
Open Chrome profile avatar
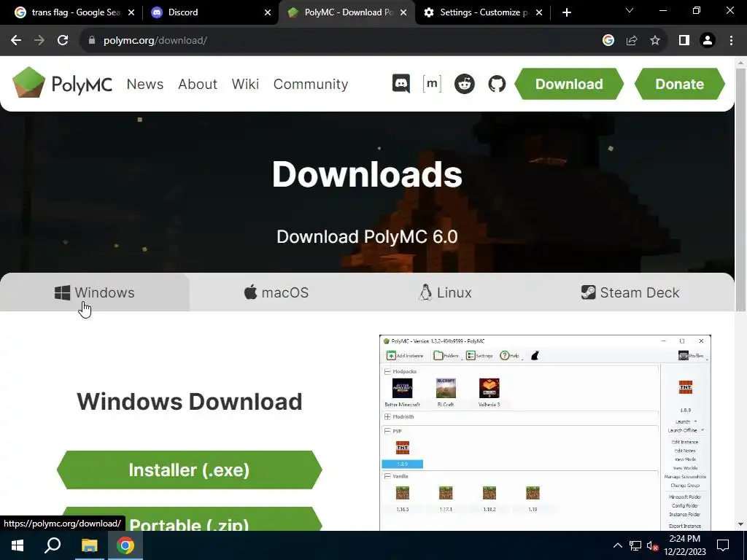click(x=708, y=41)
